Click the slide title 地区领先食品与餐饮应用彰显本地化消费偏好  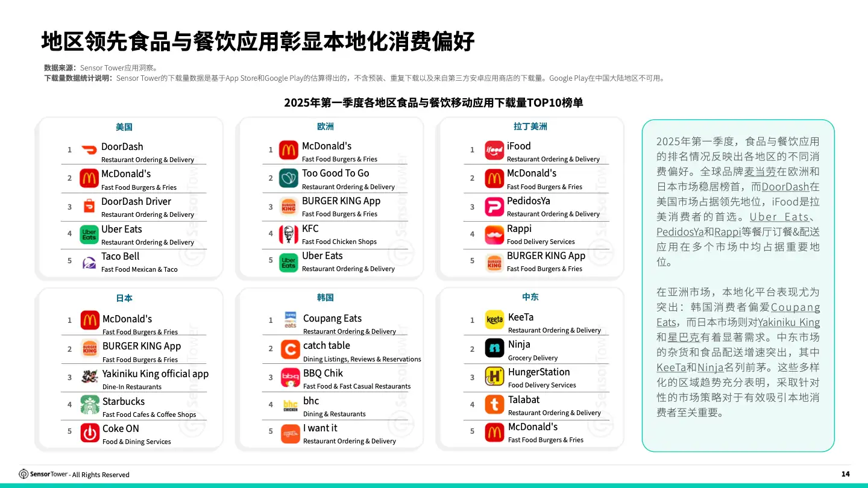pos(258,42)
